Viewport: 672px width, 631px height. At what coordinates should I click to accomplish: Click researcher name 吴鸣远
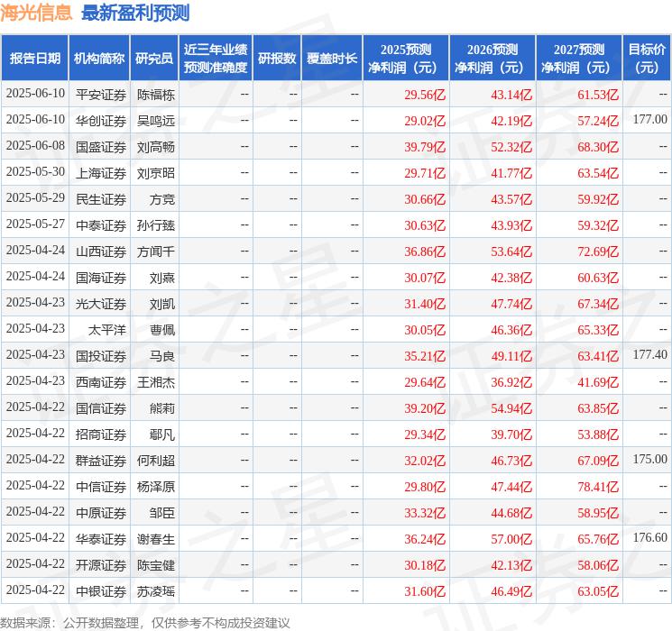coord(156,121)
